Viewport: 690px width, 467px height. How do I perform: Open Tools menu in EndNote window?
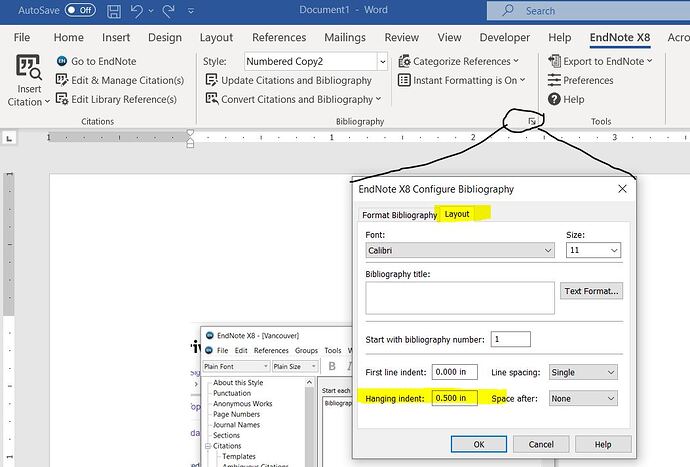pyautogui.click(x=333, y=350)
